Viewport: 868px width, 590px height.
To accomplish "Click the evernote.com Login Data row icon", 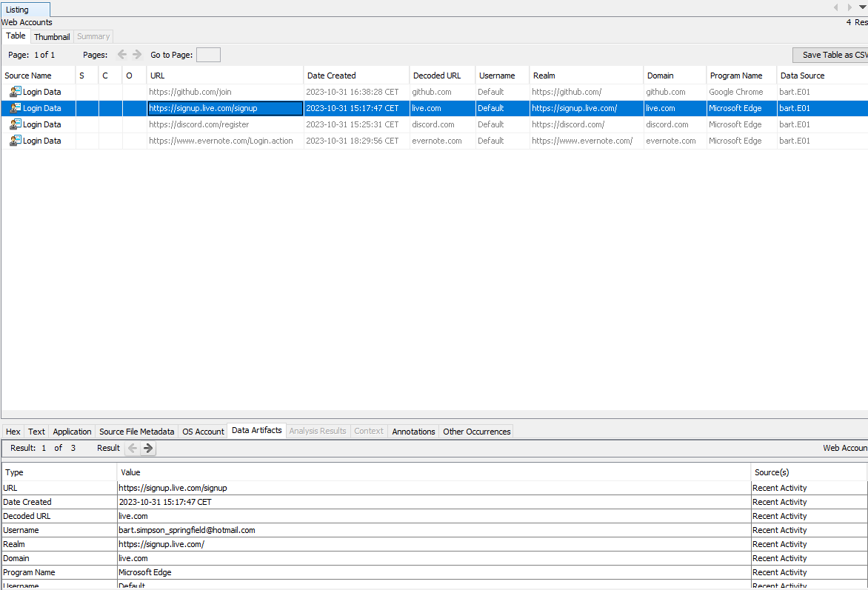I will [15, 141].
